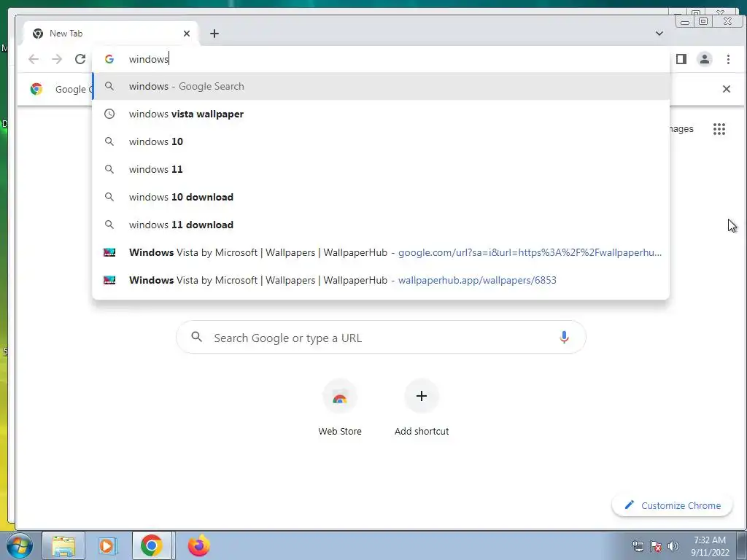Launch Windows Media Player from the taskbar
Viewport: 747px width, 560px height.
point(108,545)
